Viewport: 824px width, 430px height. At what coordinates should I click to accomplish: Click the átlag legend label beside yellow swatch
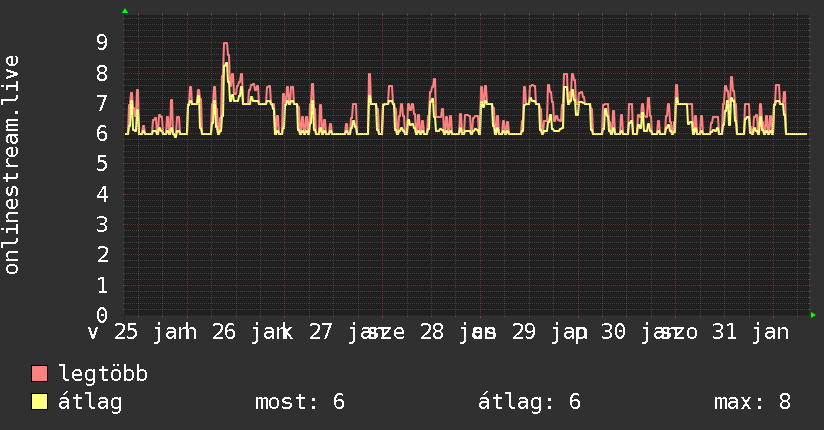pyautogui.click(x=90, y=402)
